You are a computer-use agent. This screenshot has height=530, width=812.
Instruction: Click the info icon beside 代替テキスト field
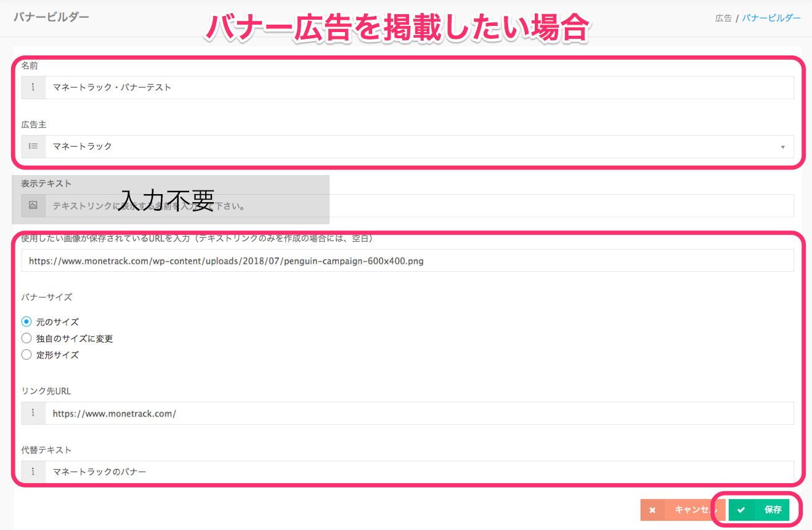pos(33,472)
